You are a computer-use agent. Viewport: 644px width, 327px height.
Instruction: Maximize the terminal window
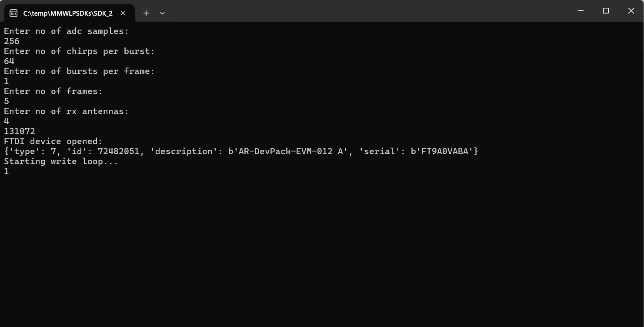606,11
